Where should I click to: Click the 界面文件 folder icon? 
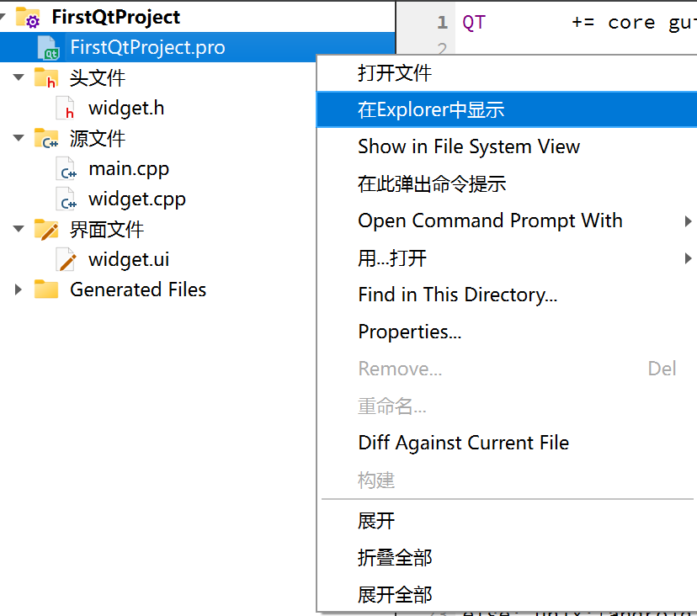[45, 228]
